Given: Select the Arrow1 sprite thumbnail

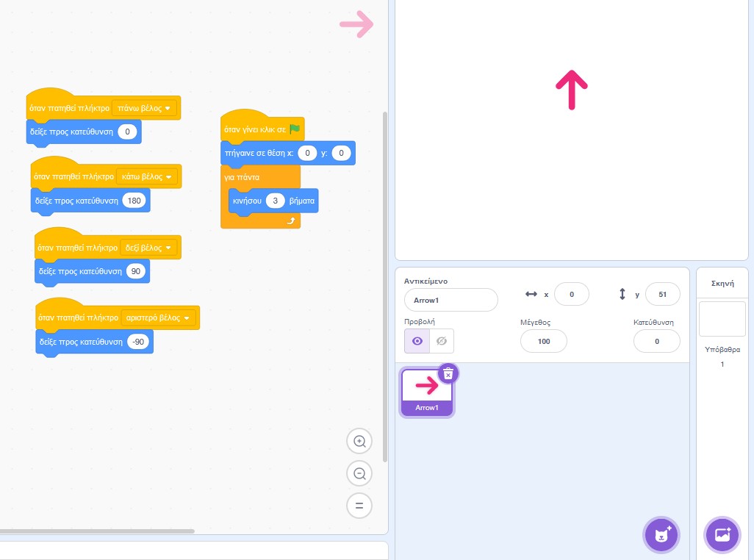Looking at the screenshot, I should pyautogui.click(x=426, y=392).
